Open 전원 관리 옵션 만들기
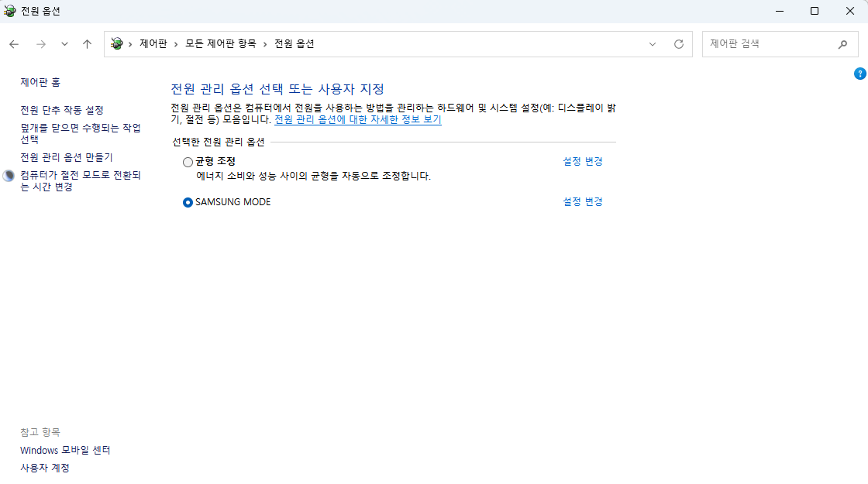The height and width of the screenshot is (484, 868). (x=67, y=158)
